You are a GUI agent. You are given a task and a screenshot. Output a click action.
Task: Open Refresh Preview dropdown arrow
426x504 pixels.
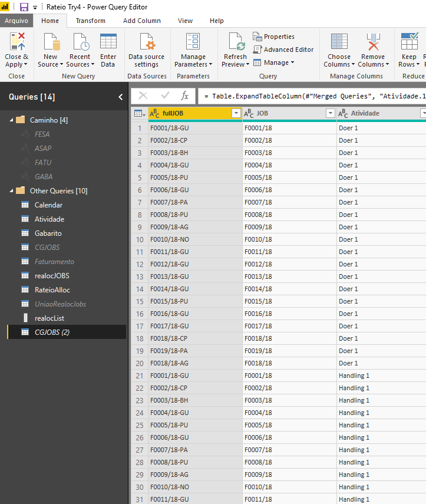[247, 65]
